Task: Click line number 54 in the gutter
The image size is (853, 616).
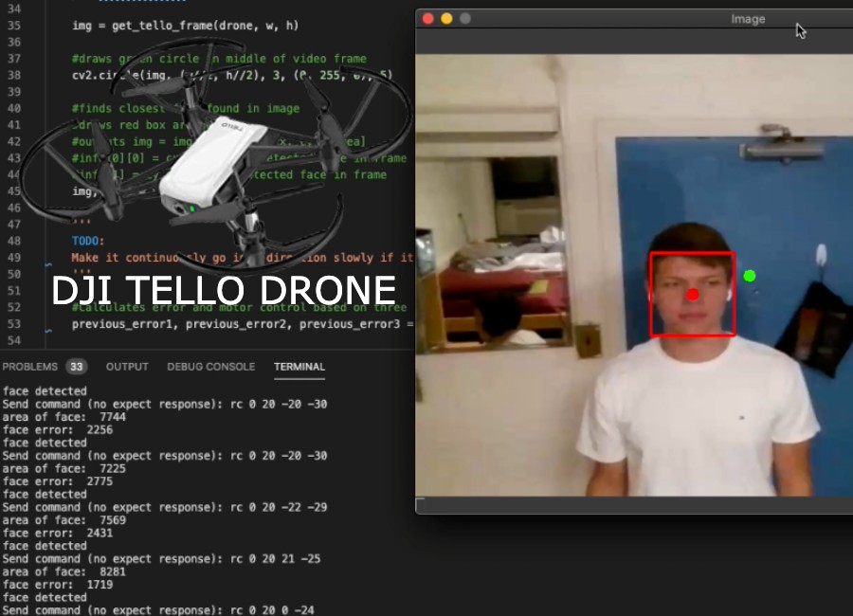Action: (14, 340)
